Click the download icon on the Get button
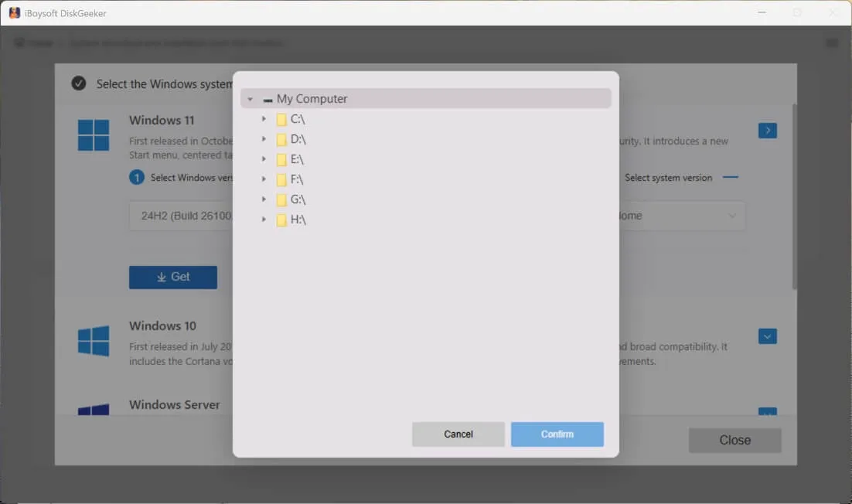Screen dimensions: 852x504 (161, 277)
